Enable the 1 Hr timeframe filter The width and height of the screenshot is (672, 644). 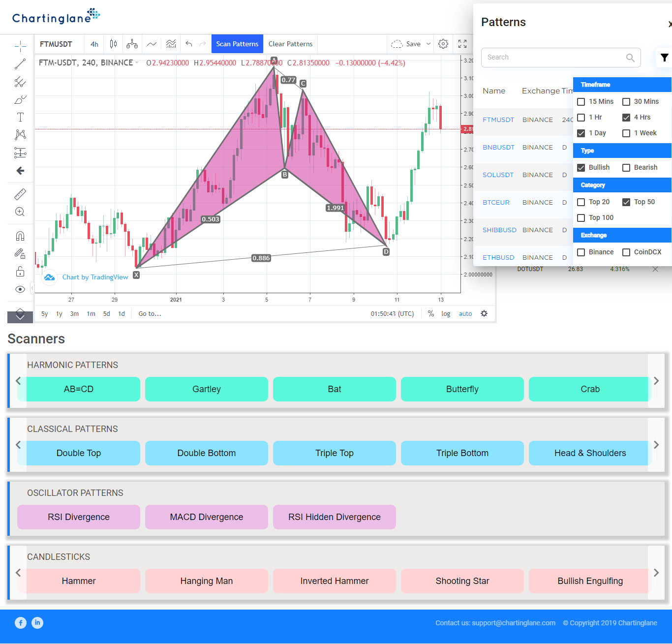click(581, 118)
